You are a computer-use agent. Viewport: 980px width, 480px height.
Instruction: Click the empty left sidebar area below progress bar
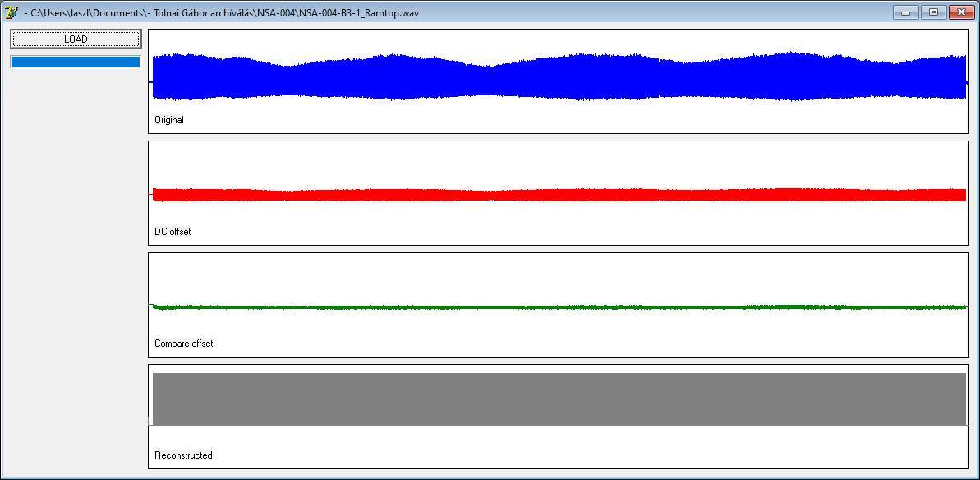(76, 269)
